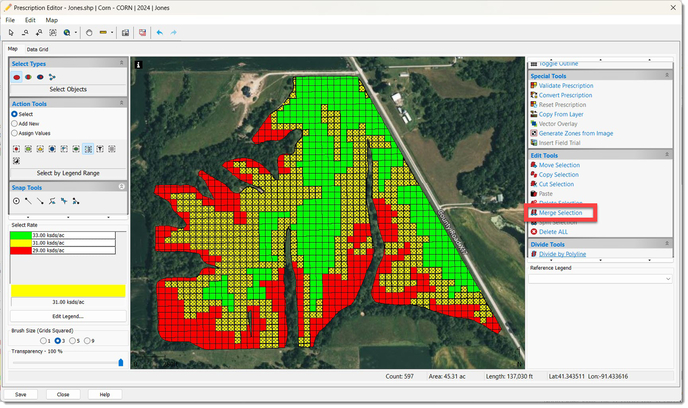
Task: Click the Edit Legend button
Action: click(68, 316)
